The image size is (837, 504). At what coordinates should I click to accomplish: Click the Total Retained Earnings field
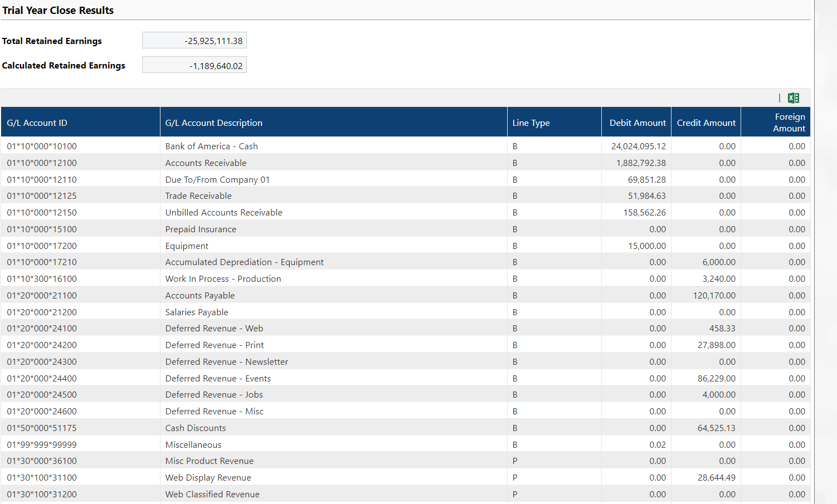coord(194,41)
